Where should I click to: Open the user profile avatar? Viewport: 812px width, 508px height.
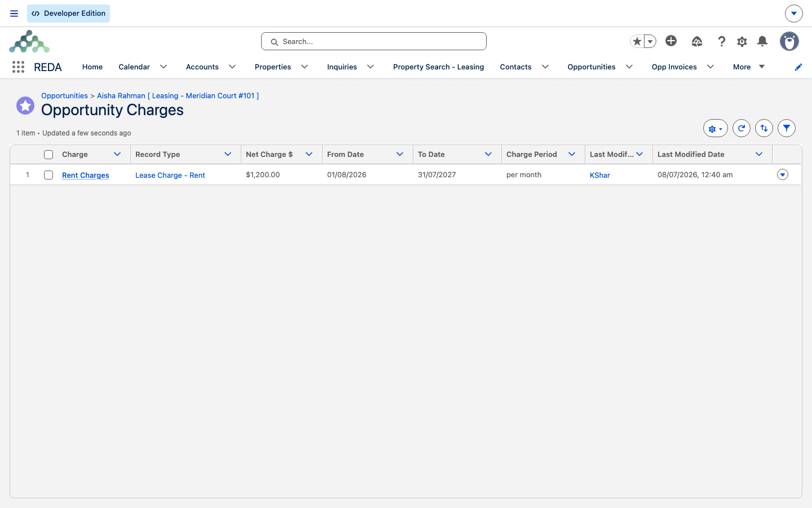(x=789, y=41)
